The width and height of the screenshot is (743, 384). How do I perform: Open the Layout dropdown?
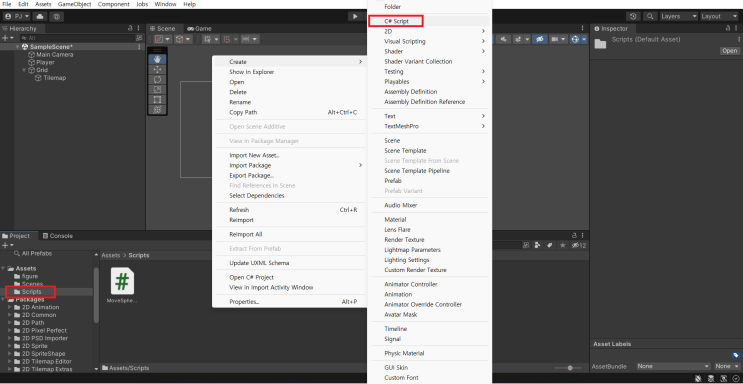(x=719, y=16)
